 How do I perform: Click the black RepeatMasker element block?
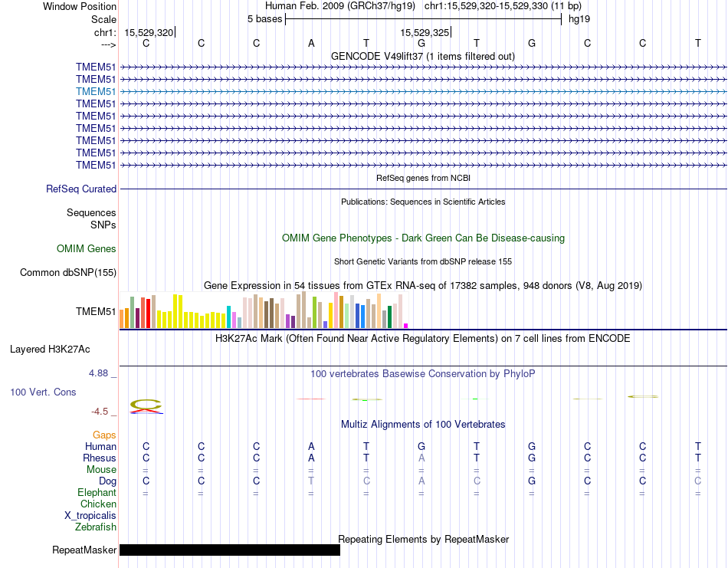pos(230,550)
